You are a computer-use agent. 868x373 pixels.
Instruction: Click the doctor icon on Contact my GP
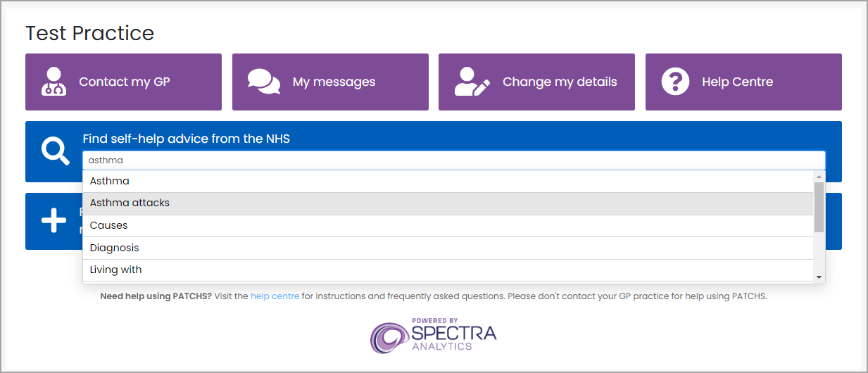(54, 82)
